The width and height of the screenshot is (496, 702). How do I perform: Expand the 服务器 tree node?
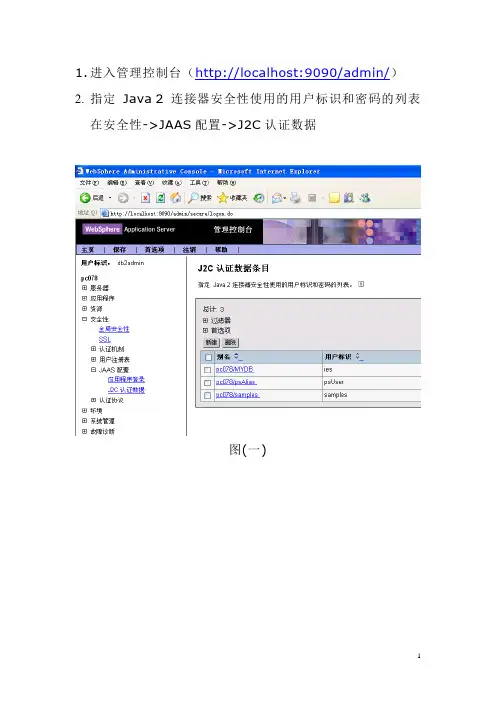[x=85, y=287]
